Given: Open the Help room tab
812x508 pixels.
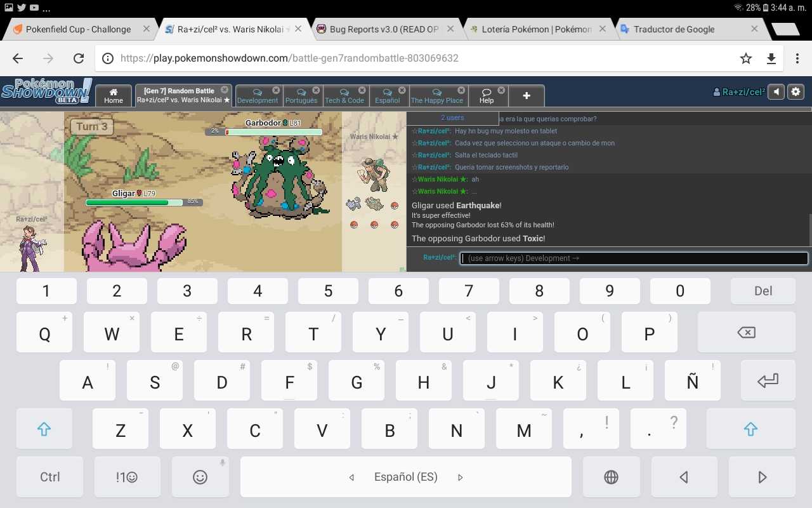Looking at the screenshot, I should 487,96.
